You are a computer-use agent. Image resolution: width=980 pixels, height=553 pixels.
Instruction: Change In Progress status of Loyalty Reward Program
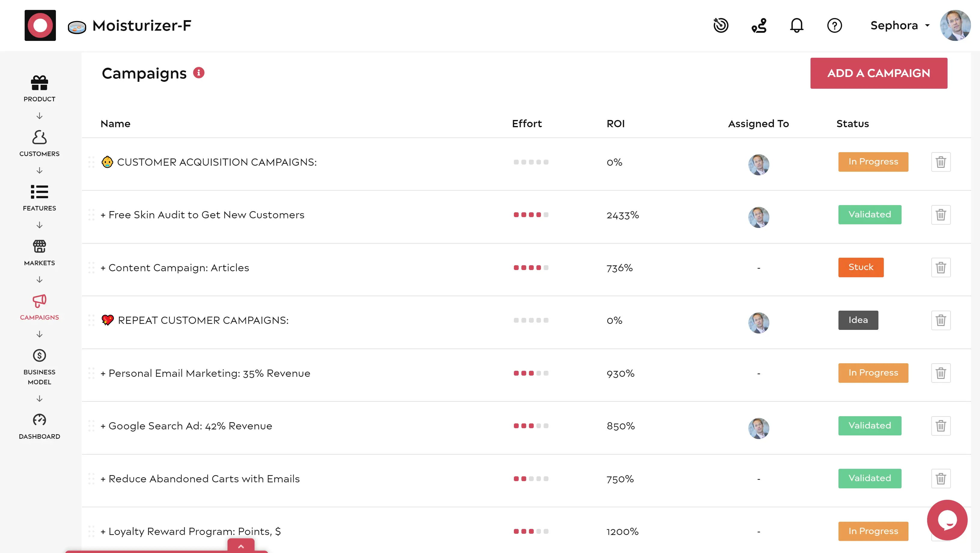click(873, 531)
